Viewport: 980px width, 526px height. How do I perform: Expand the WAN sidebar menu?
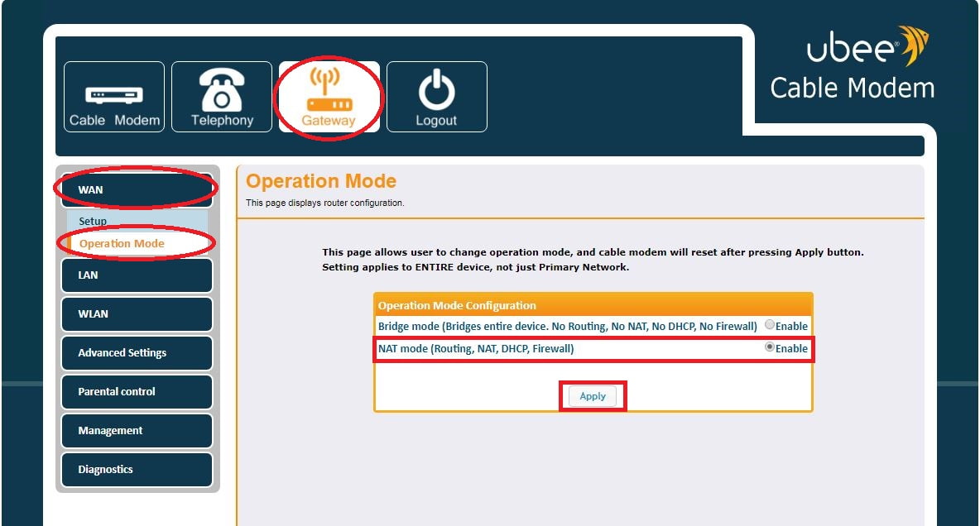pyautogui.click(x=137, y=190)
